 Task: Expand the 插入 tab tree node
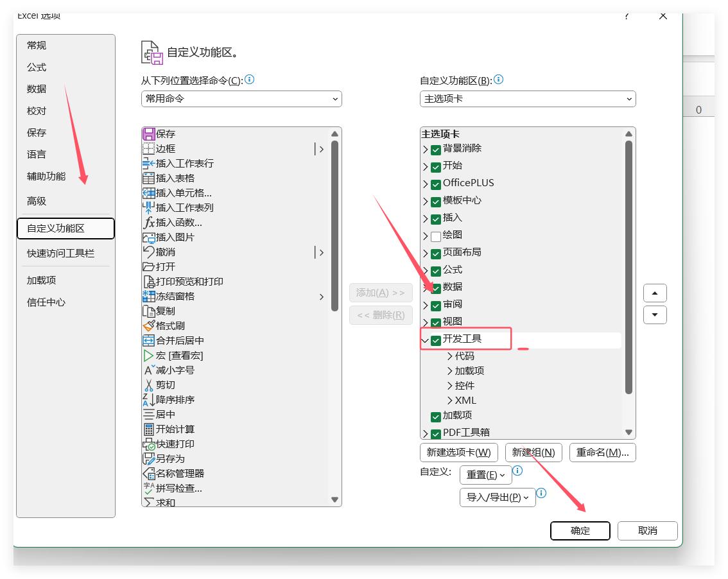(425, 219)
